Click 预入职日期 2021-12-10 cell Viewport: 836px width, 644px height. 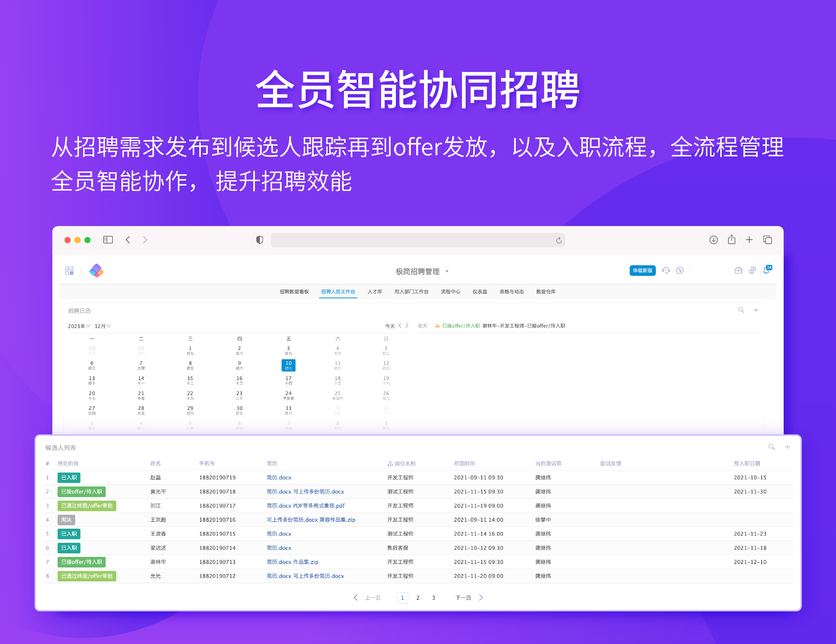tap(750, 562)
